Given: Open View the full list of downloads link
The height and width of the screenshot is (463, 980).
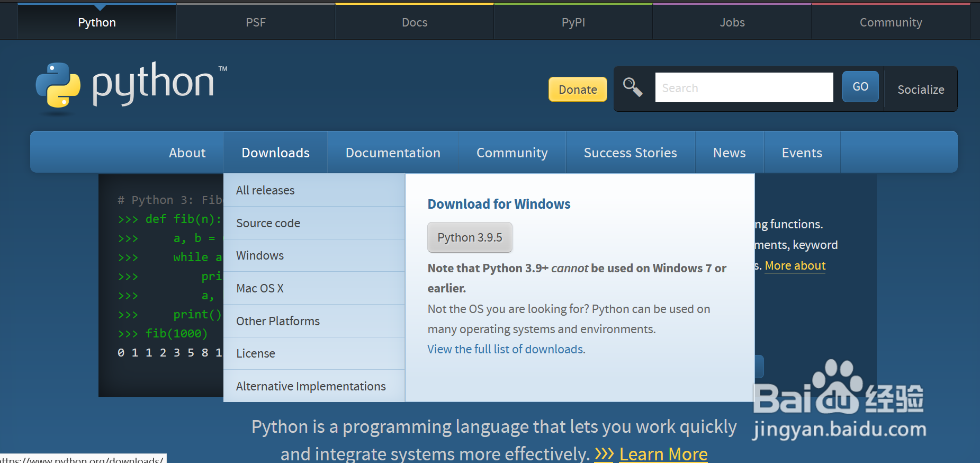Looking at the screenshot, I should click(x=506, y=349).
